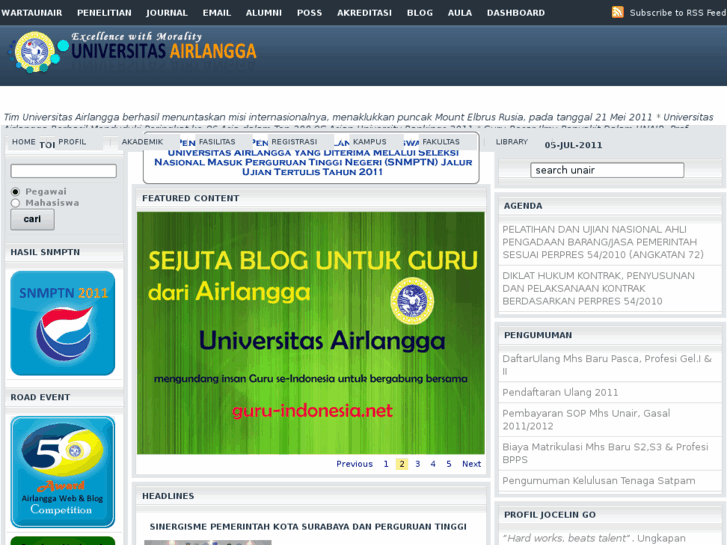Open Pembayaran SOP Mhs Unair announcement
The image size is (727, 545).
pyautogui.click(x=586, y=420)
